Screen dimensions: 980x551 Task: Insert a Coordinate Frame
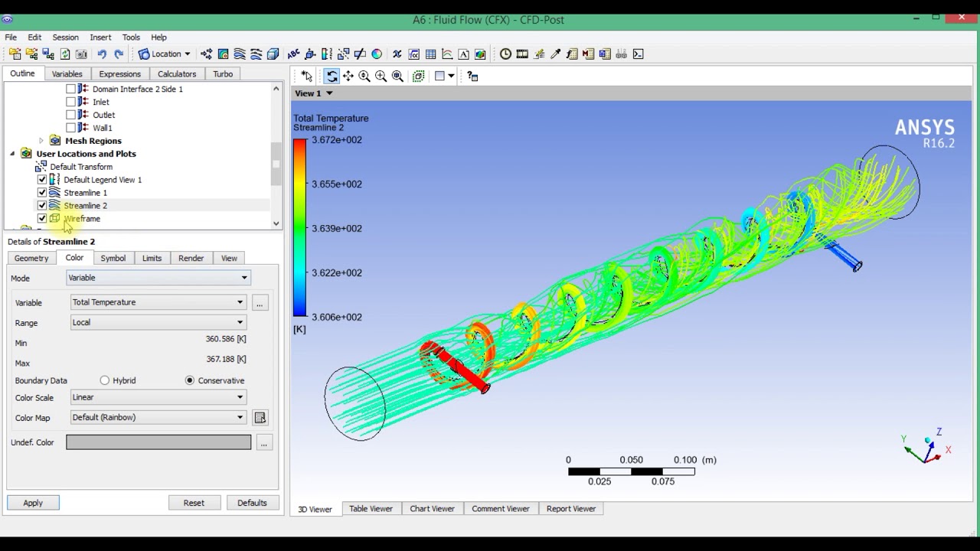310,54
